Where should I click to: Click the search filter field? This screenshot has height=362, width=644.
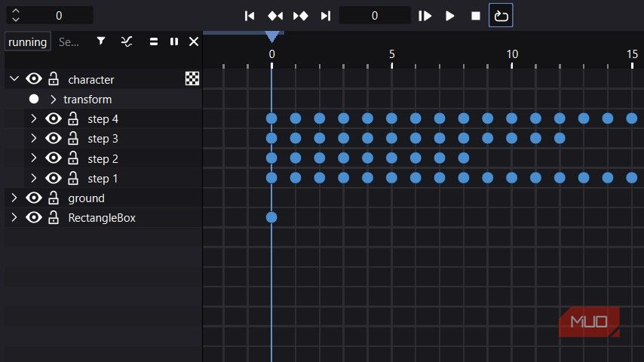pyautogui.click(x=69, y=42)
